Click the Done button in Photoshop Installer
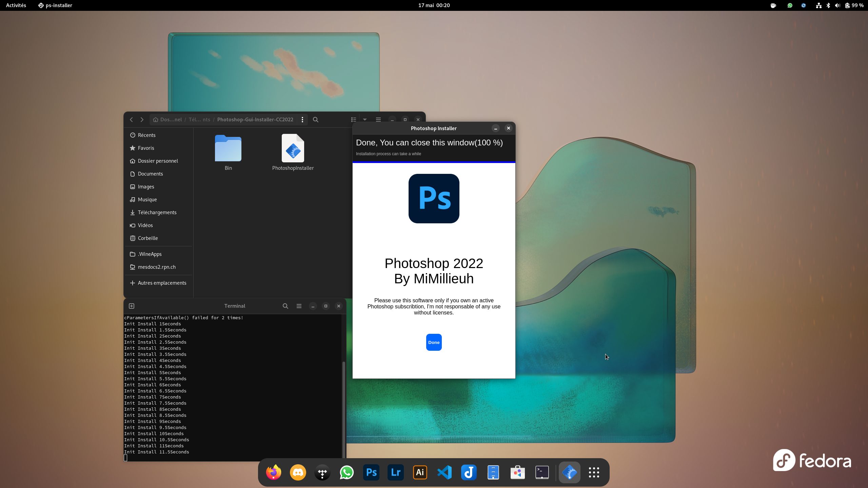 434,342
